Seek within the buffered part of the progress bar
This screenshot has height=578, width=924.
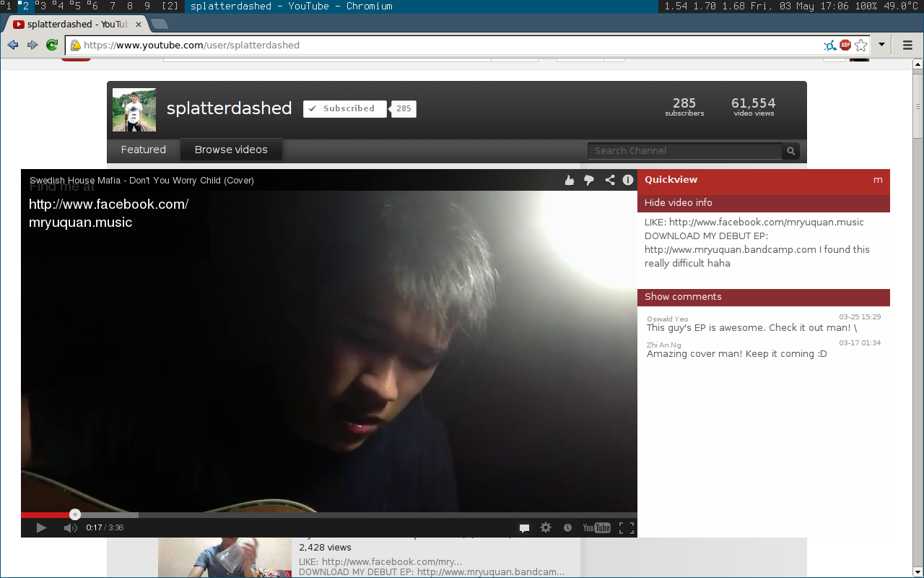[108, 515]
